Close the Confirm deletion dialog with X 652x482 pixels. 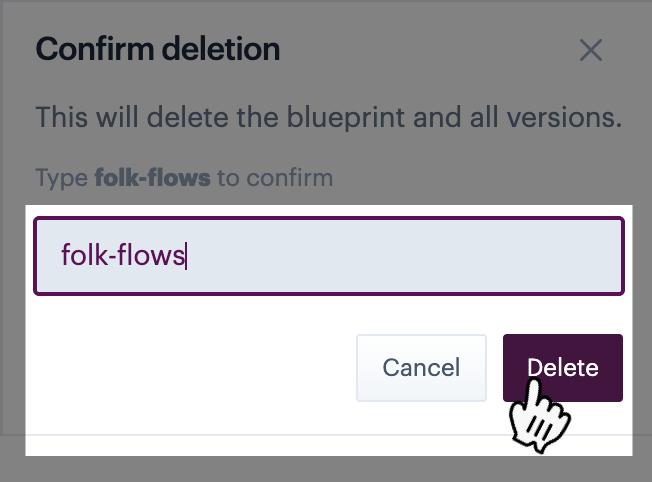pyautogui.click(x=591, y=50)
